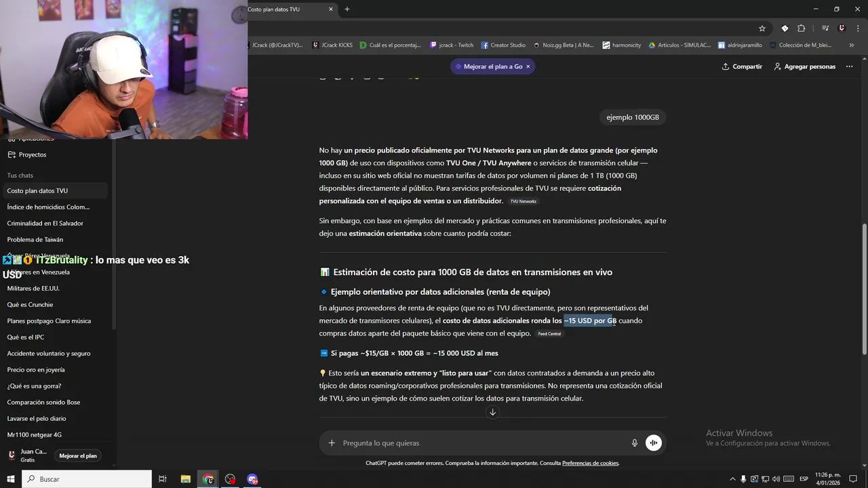The height and width of the screenshot is (488, 868).
Task: Open the Militares de EE.UU. chat
Action: pyautogui.click(x=54, y=289)
